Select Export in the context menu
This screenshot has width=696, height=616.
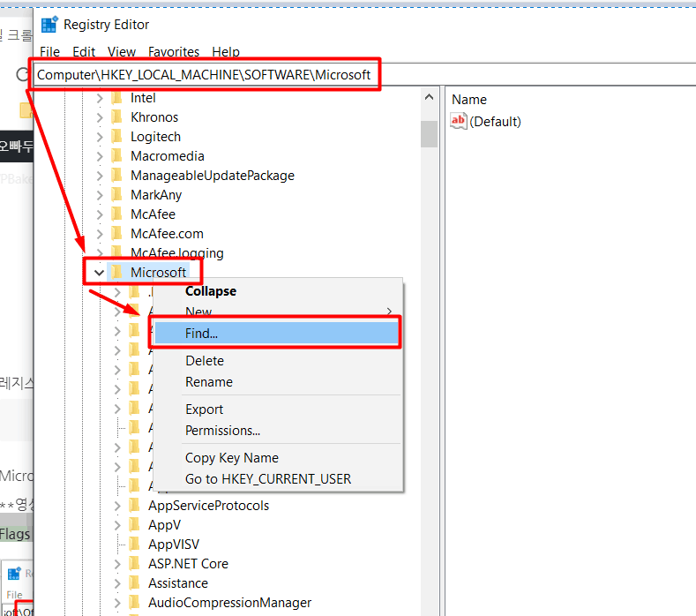(x=278, y=409)
